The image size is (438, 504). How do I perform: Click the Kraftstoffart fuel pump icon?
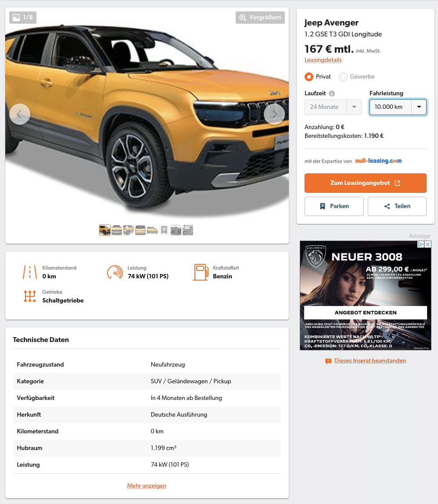pyautogui.click(x=201, y=272)
